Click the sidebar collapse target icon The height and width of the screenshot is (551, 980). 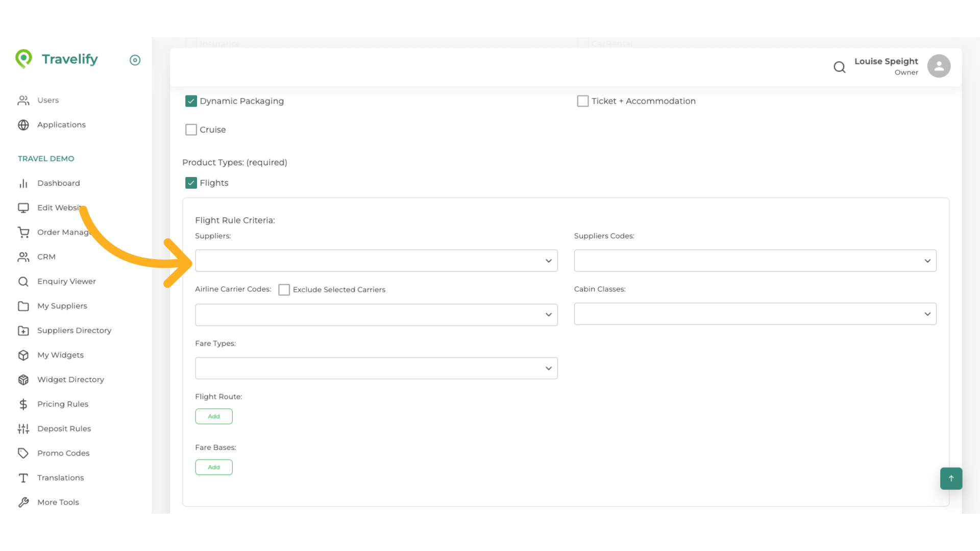(x=135, y=60)
